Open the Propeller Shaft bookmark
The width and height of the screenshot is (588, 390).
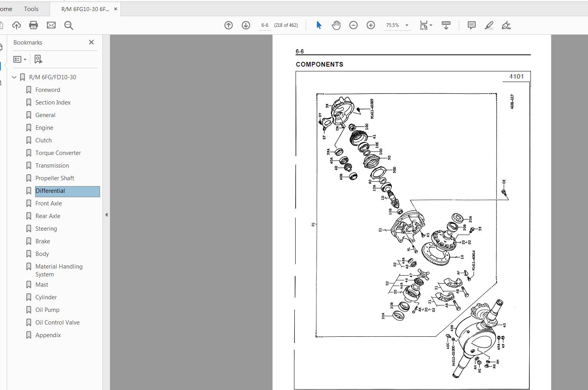55,178
